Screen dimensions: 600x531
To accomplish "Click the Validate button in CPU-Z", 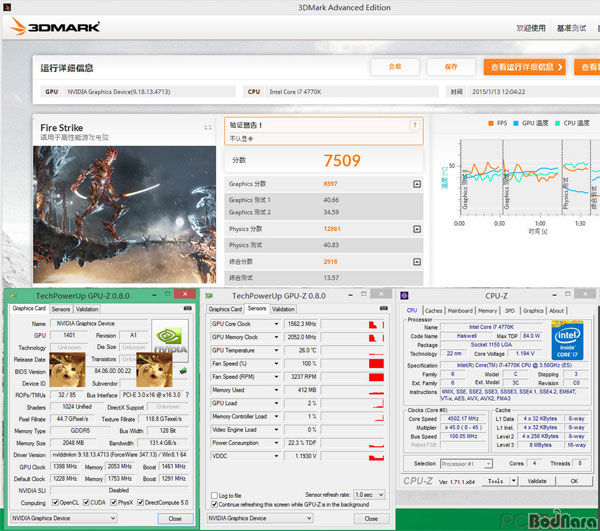I will (537, 481).
